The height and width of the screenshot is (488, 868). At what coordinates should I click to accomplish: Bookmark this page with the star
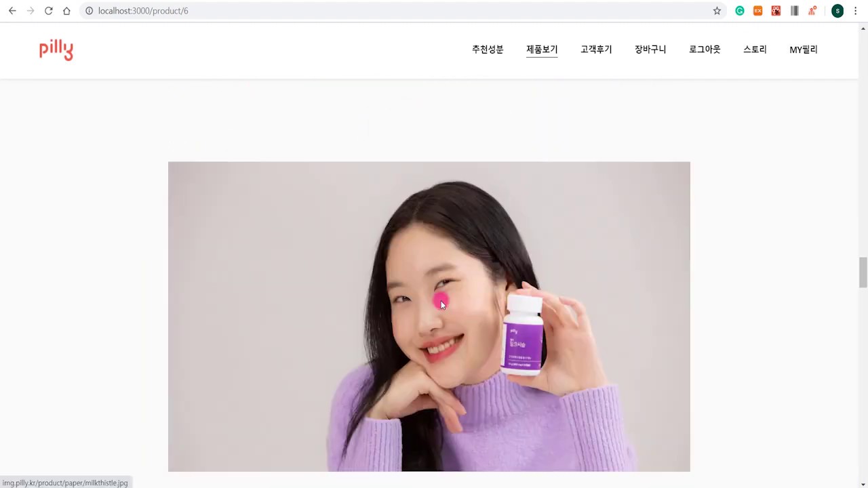(x=717, y=11)
